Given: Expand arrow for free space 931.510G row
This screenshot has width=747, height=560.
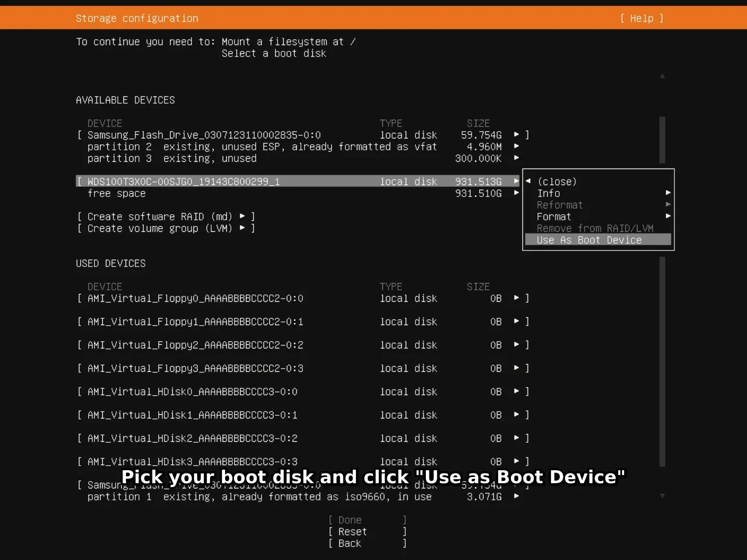Looking at the screenshot, I should point(516,193).
